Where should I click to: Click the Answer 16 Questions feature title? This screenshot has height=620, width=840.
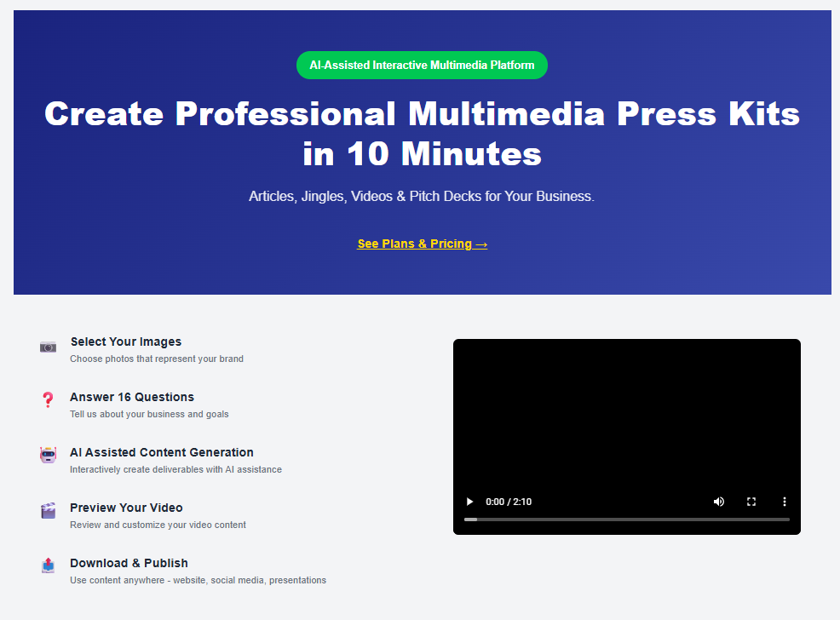131,397
